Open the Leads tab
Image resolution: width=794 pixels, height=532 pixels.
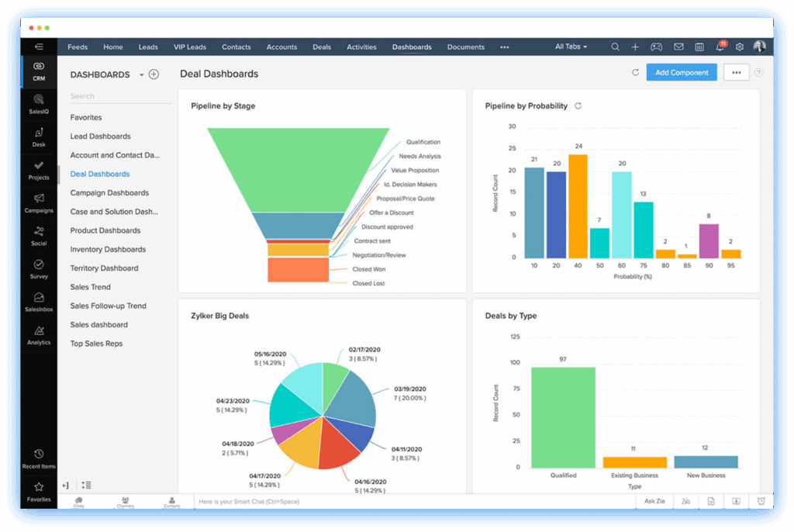[148, 47]
